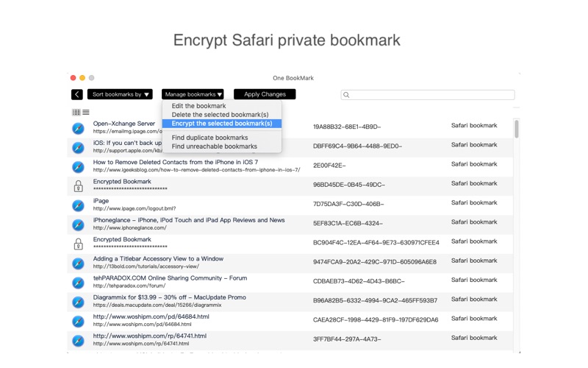Click Safari icon of tehPARADOX.COM row
This screenshot has width=588, height=368.
click(78, 283)
